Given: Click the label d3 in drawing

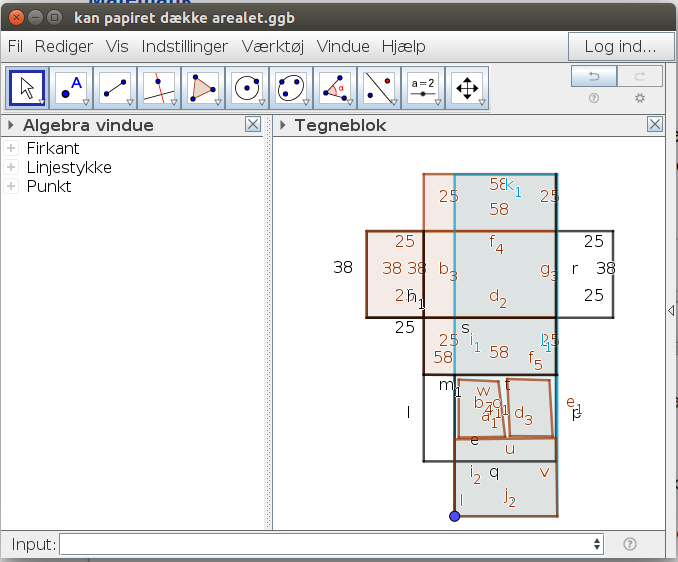Looking at the screenshot, I should click(x=524, y=415).
